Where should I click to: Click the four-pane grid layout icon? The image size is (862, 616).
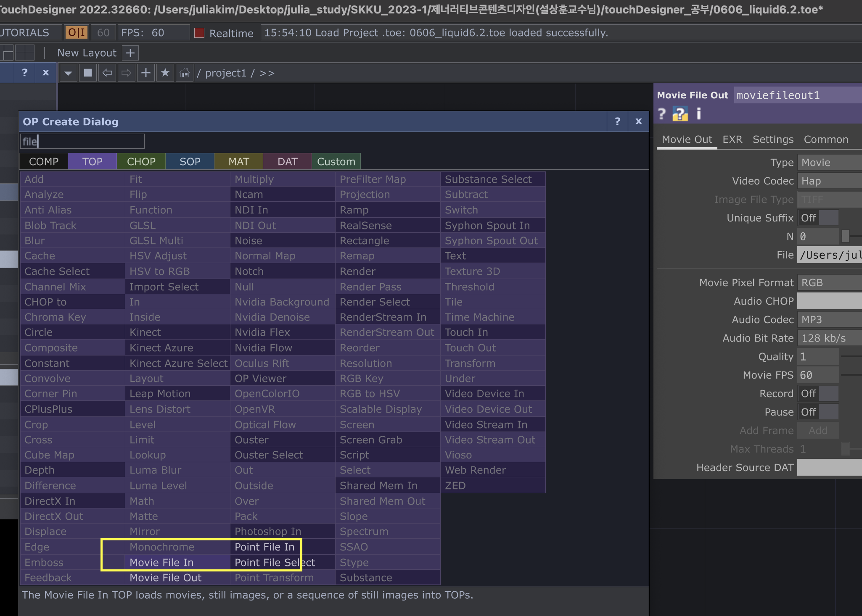click(25, 53)
